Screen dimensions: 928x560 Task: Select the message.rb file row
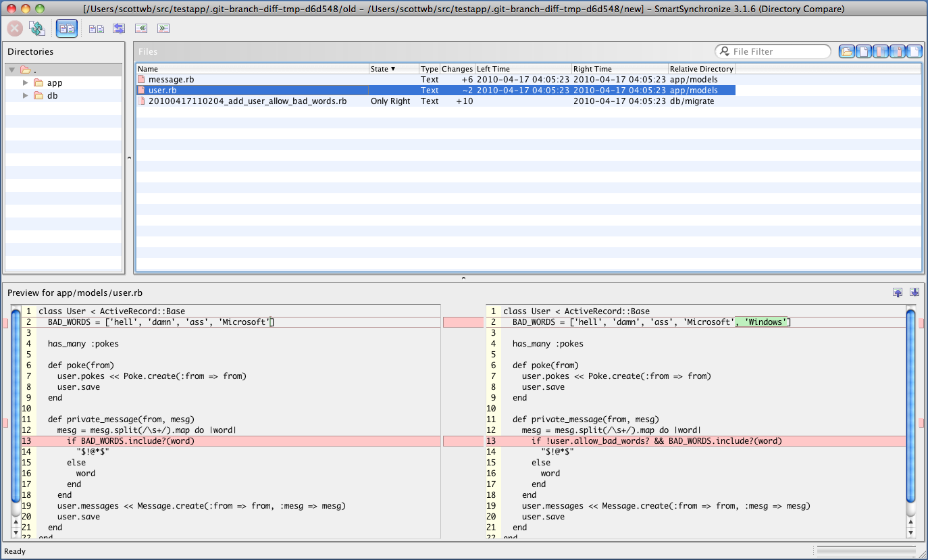point(436,80)
